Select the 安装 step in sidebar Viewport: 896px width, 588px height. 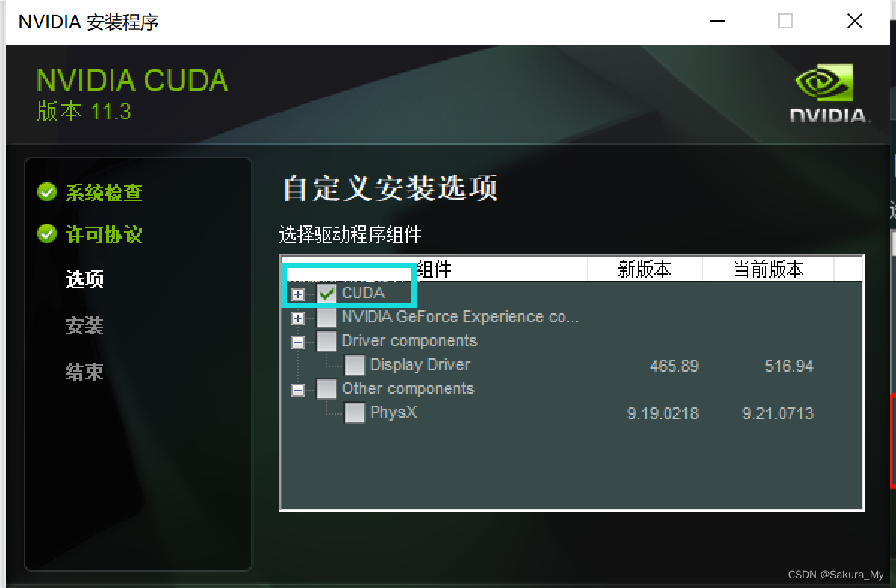coord(84,325)
